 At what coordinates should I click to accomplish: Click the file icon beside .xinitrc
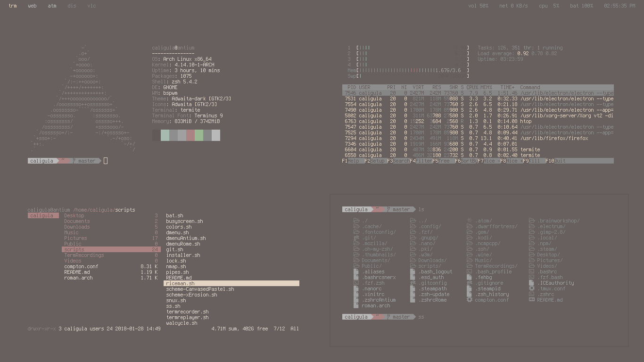(x=356, y=294)
